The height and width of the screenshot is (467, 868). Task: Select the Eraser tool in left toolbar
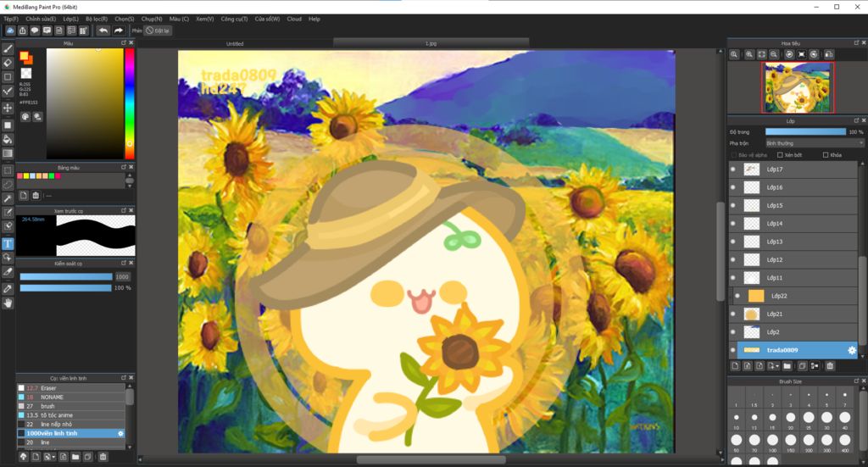point(8,63)
